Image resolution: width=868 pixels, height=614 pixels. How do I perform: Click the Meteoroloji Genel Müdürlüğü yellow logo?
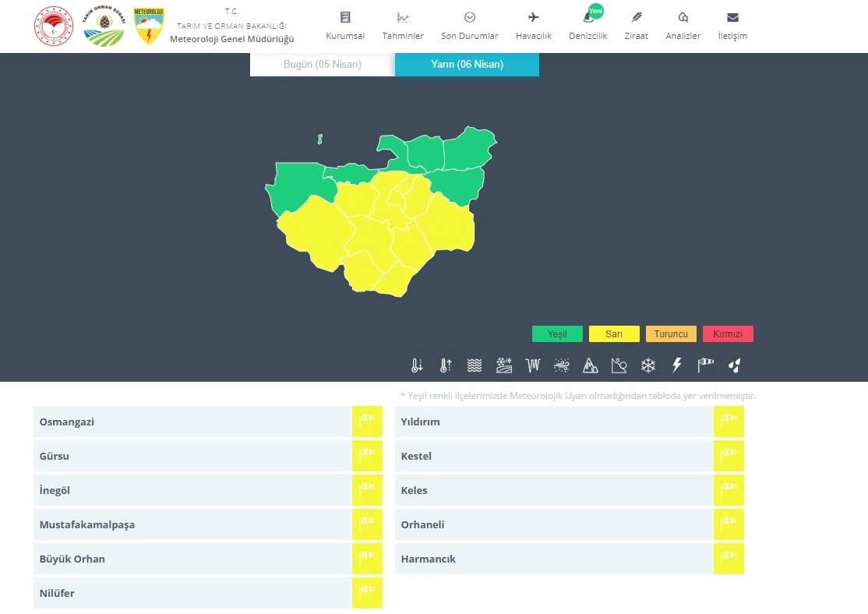pyautogui.click(x=149, y=26)
